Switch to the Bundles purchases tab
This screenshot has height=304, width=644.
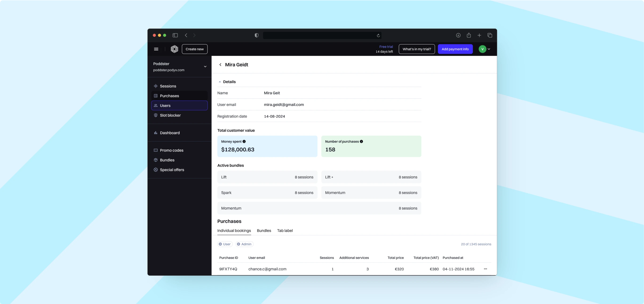coord(264,231)
